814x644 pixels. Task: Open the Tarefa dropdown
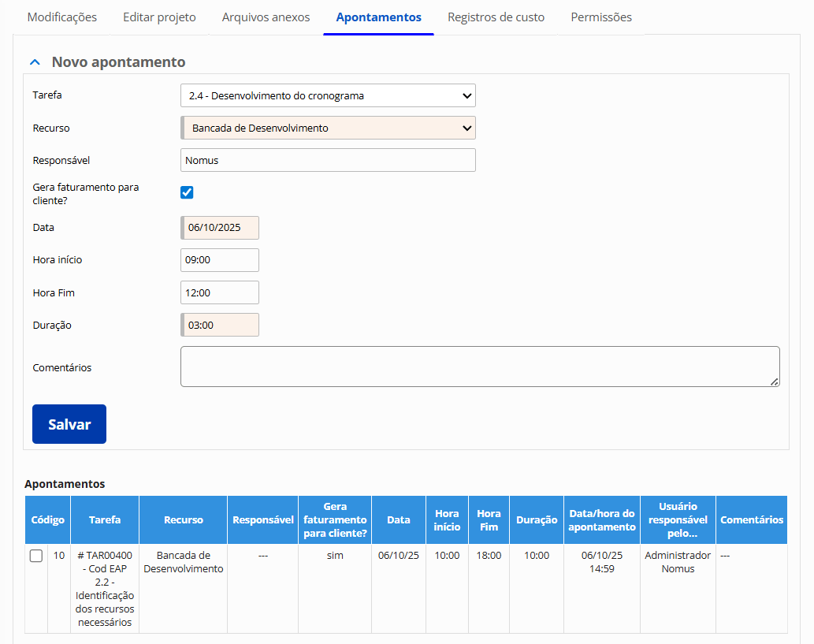click(327, 95)
